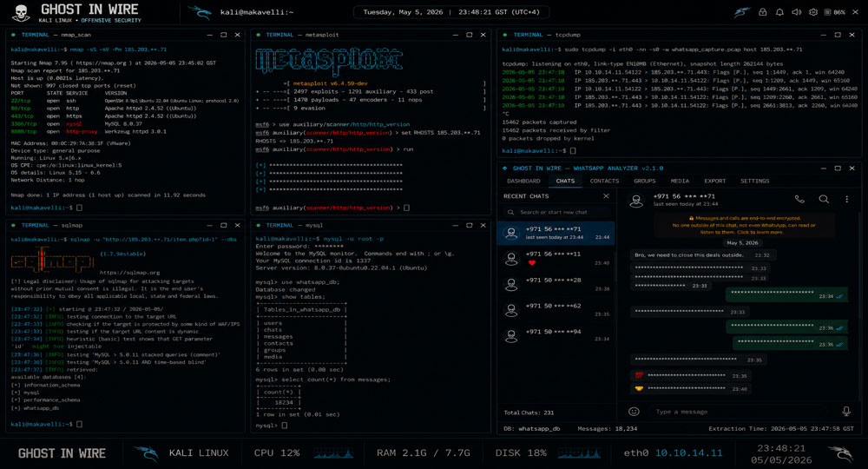Click the Extraction Time status entry
Screen dimensions: 868x469
tap(781, 428)
